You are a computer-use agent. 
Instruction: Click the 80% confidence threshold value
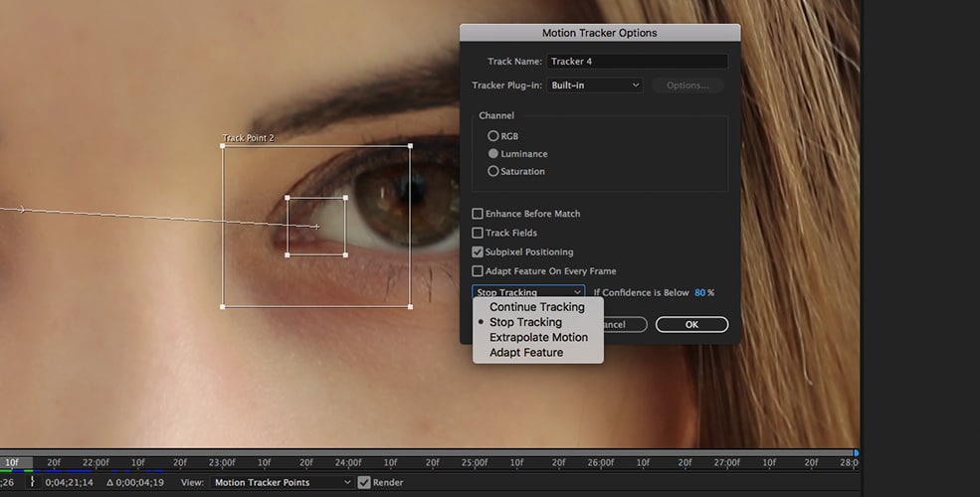pos(700,292)
